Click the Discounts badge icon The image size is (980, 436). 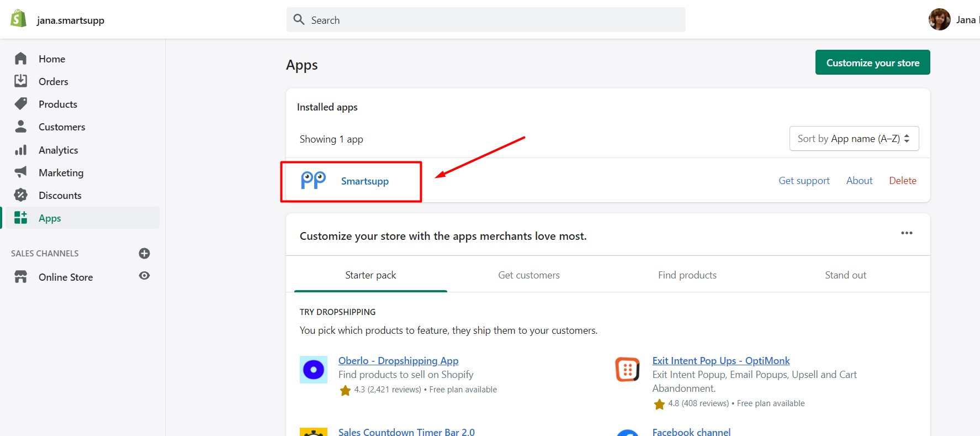21,195
